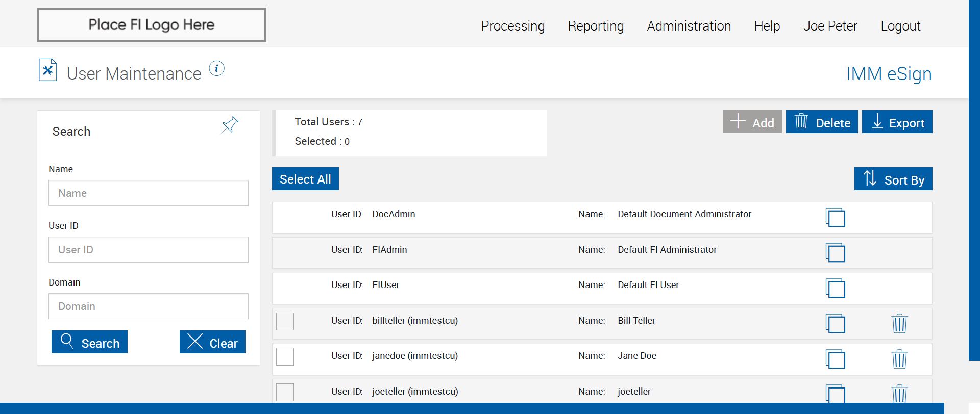Open the Joe Peter user menu
The width and height of the screenshot is (980, 414).
830,26
